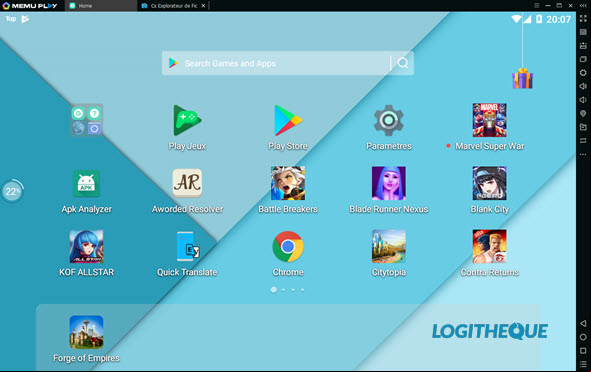The height and width of the screenshot is (372, 591).
Task: Click the Search Games and Apps field
Action: [x=288, y=63]
